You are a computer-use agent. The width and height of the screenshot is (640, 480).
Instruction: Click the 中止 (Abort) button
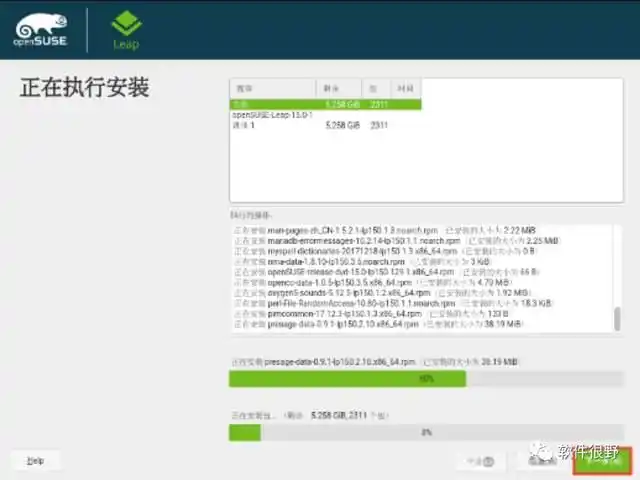pyautogui.click(x=480, y=462)
